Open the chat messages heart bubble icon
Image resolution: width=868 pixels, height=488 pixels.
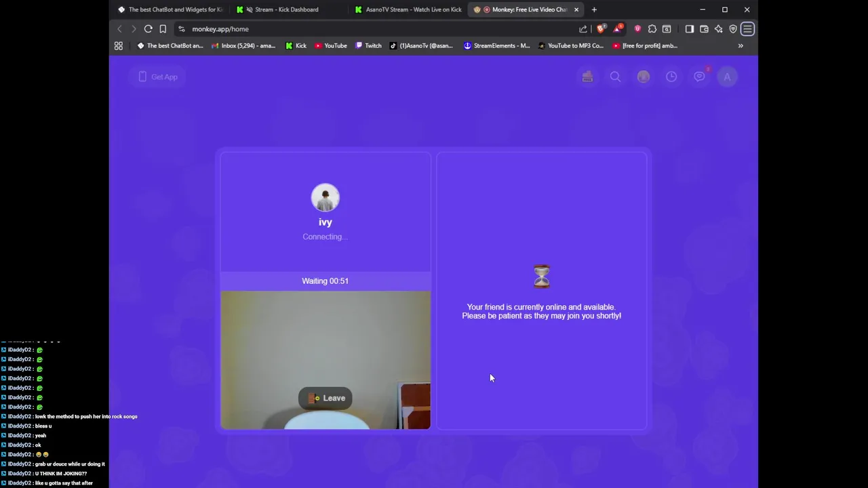(699, 77)
